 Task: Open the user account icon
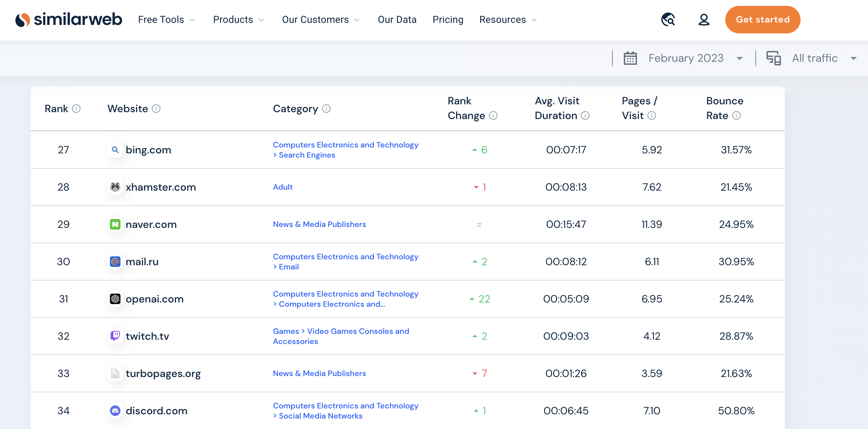point(704,20)
